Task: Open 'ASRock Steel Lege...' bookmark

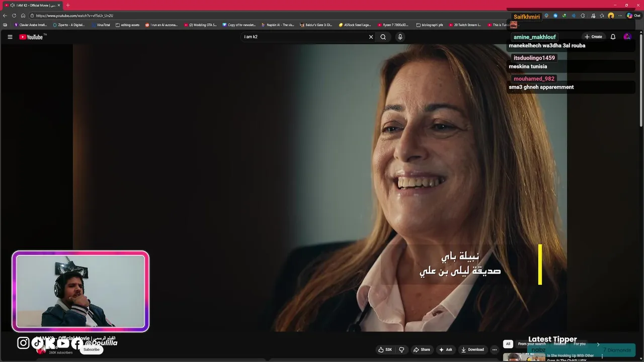Action: [355, 25]
